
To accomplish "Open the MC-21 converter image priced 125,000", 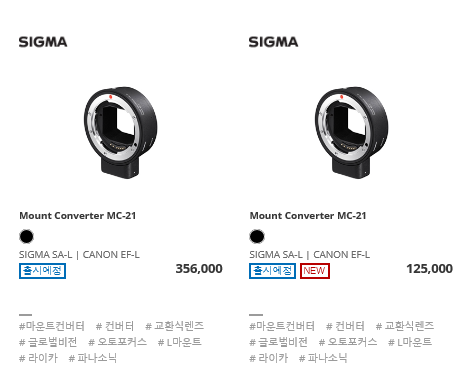I will [x=351, y=133].
